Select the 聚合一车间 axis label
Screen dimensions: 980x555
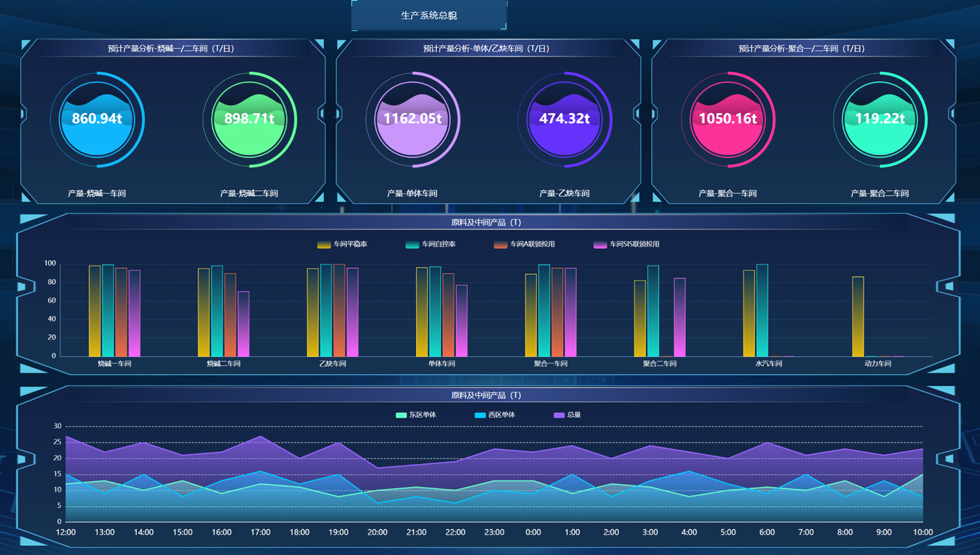click(551, 363)
